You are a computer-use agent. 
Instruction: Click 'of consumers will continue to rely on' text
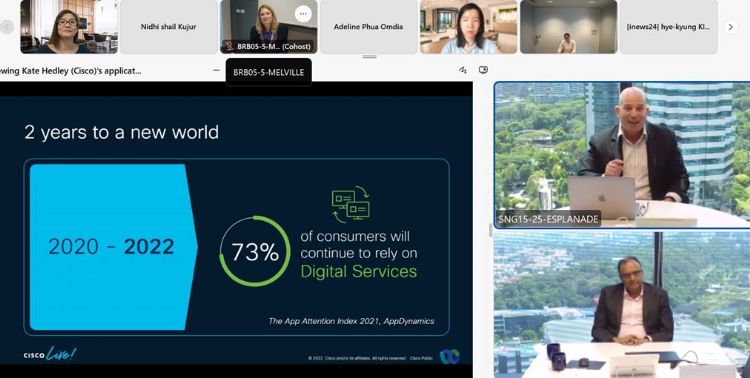pyautogui.click(x=359, y=245)
